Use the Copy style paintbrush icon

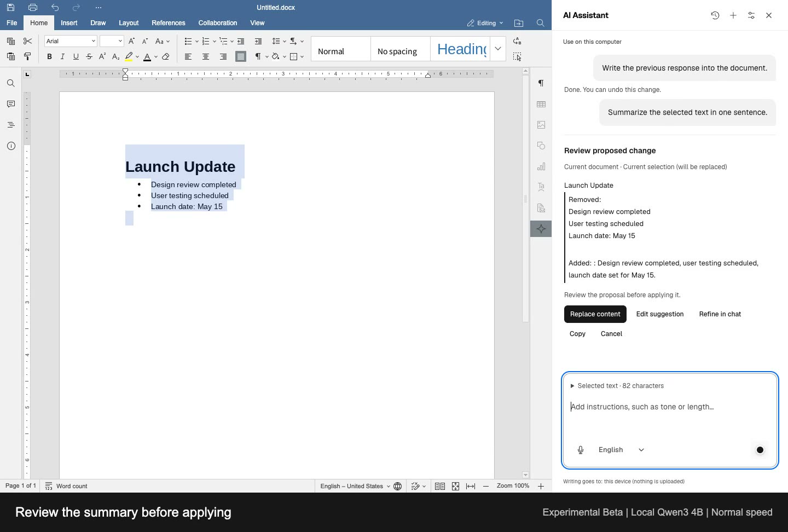[27, 56]
